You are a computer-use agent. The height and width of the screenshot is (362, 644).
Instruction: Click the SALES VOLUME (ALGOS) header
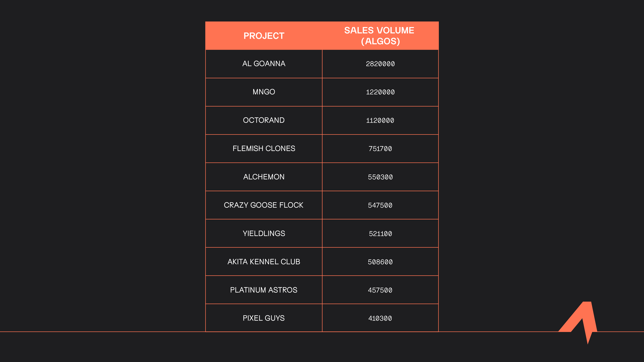380,36
